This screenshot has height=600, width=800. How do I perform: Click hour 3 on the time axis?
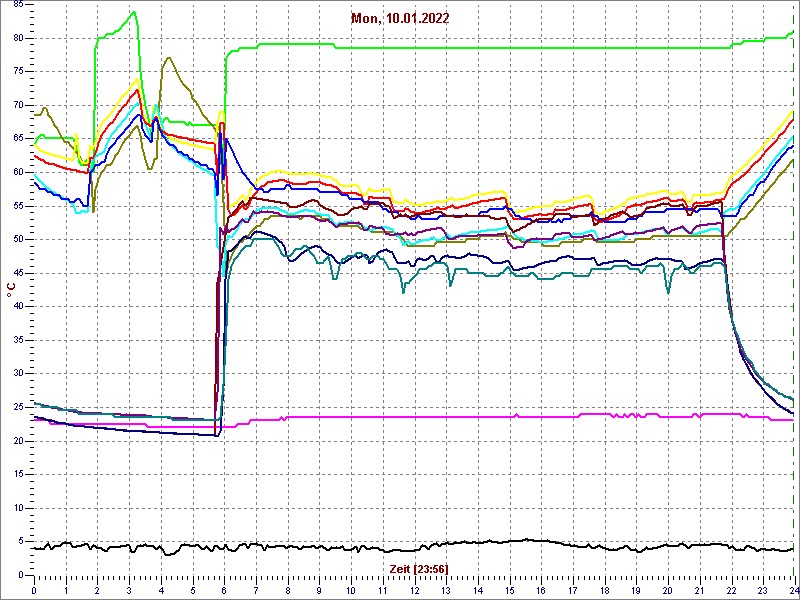tap(129, 589)
